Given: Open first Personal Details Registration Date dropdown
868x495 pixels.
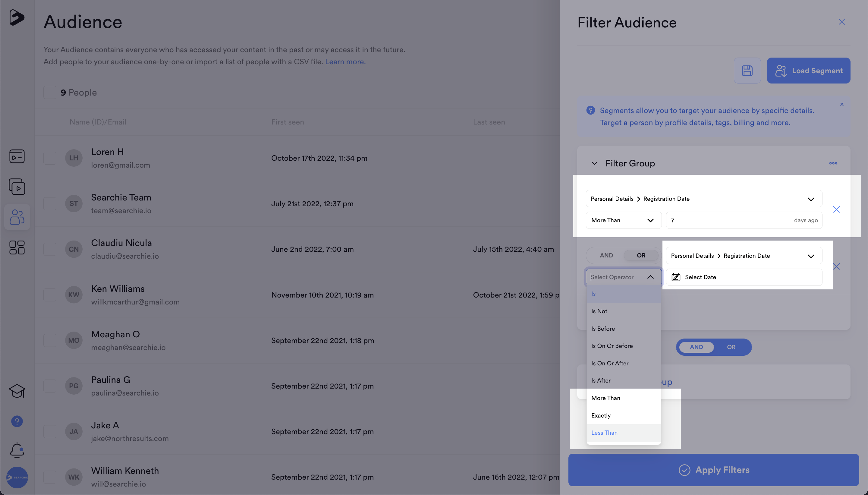Looking at the screenshot, I should click(703, 199).
